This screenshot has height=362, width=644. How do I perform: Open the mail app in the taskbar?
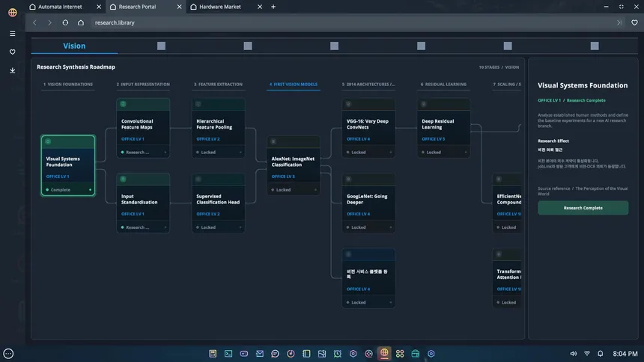260,353
